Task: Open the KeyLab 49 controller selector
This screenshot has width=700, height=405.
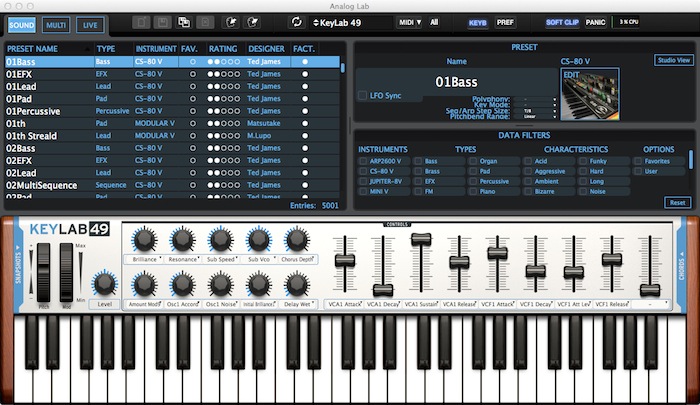Action: click(x=350, y=23)
